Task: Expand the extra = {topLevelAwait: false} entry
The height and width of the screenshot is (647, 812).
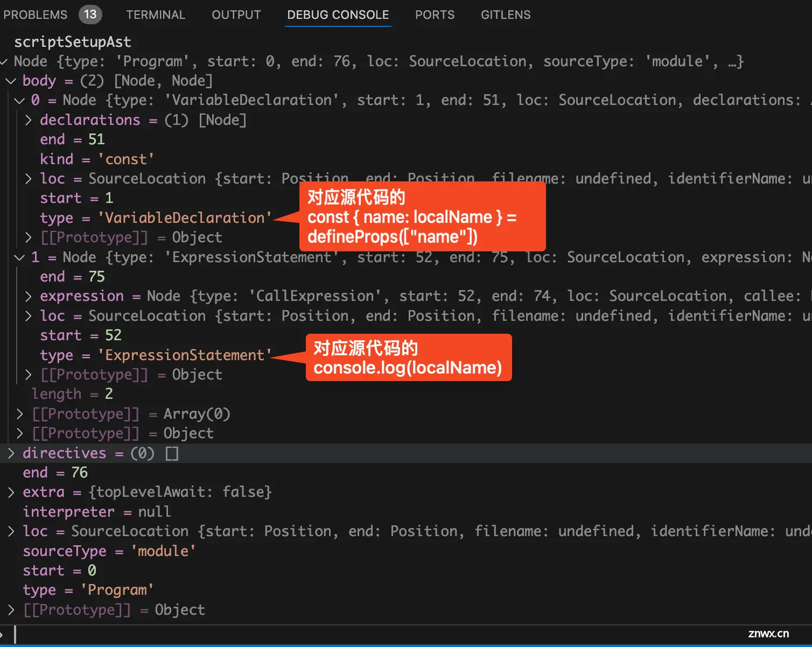Action: point(11,492)
